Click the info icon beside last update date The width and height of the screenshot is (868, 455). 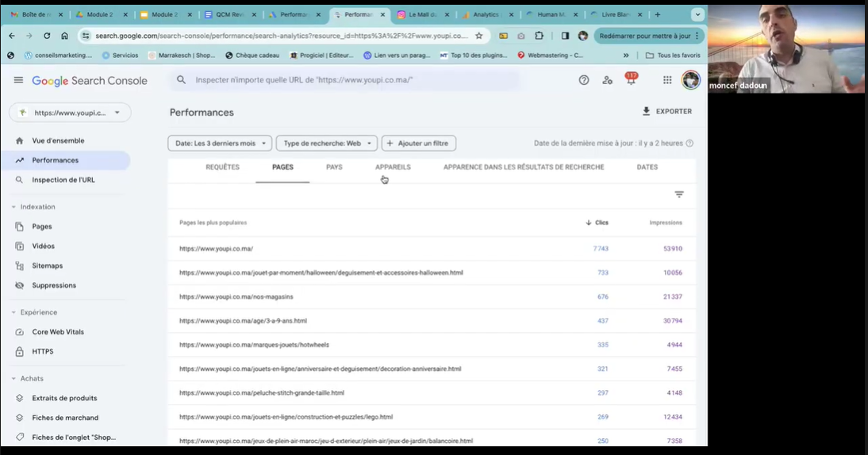tap(689, 143)
